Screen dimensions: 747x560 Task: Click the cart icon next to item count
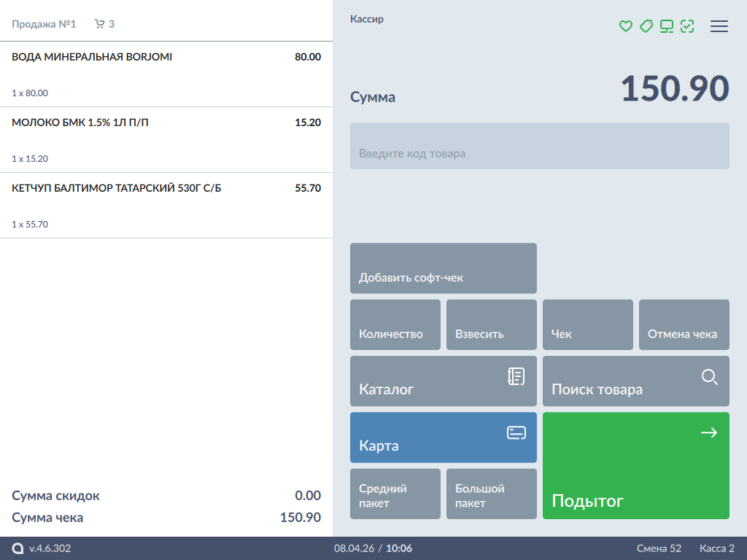pyautogui.click(x=100, y=24)
